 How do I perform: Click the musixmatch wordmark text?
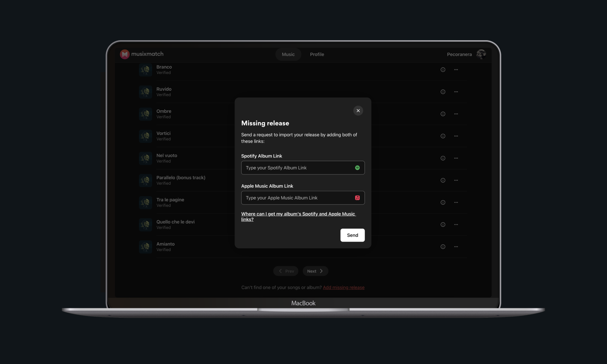[x=147, y=54]
